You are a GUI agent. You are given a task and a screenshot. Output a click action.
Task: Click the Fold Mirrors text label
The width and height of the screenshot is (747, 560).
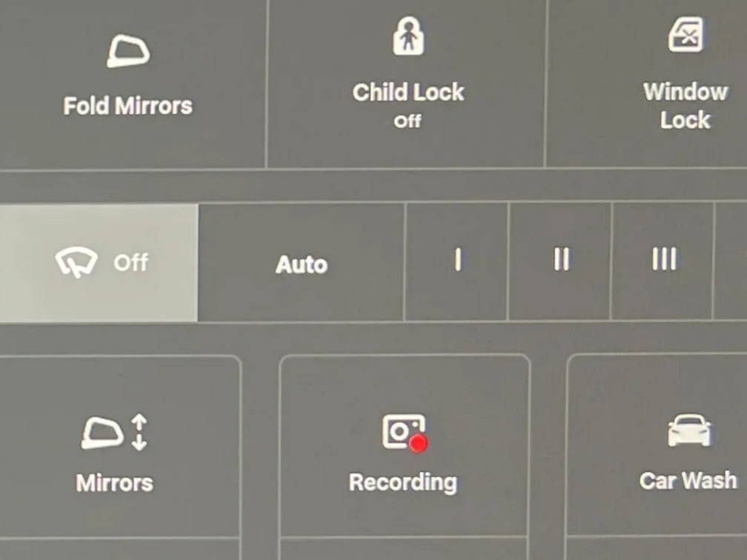click(128, 106)
